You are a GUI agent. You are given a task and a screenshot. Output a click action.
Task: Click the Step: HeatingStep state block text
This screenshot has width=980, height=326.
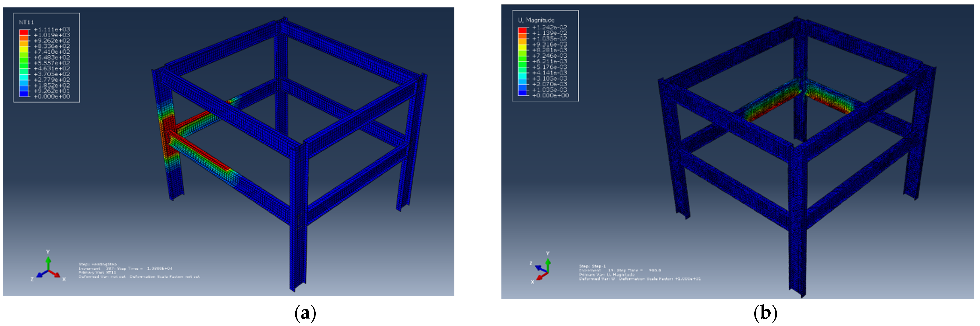click(98, 264)
